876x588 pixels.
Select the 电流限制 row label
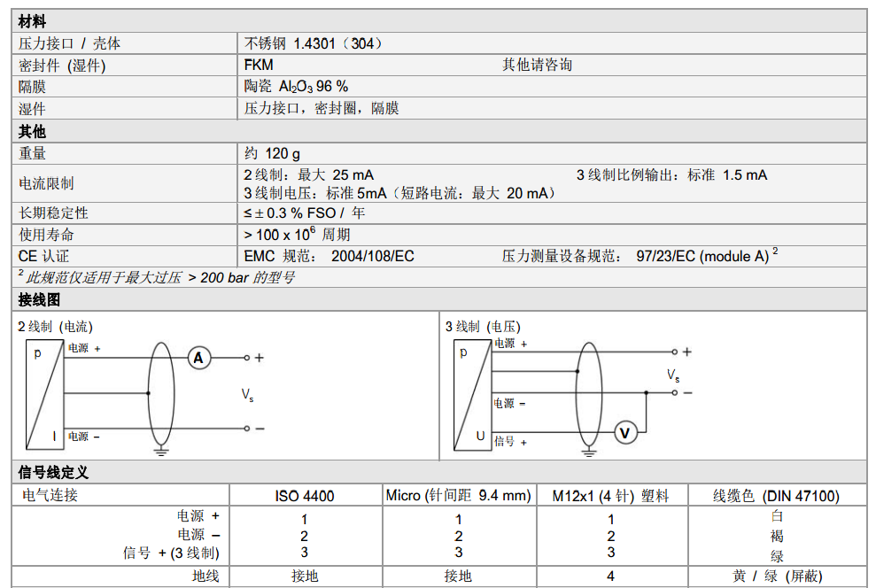[46, 183]
